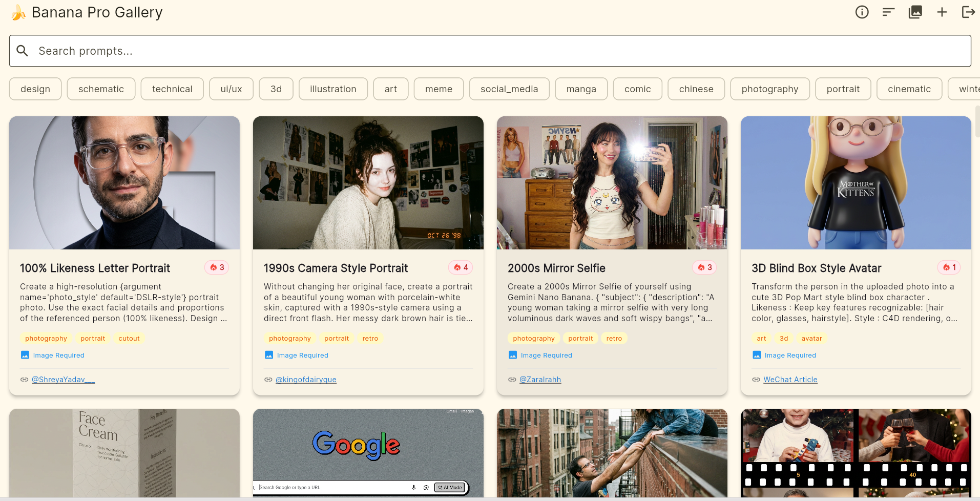
Task: Focus the Search prompts field
Action: click(x=490, y=51)
